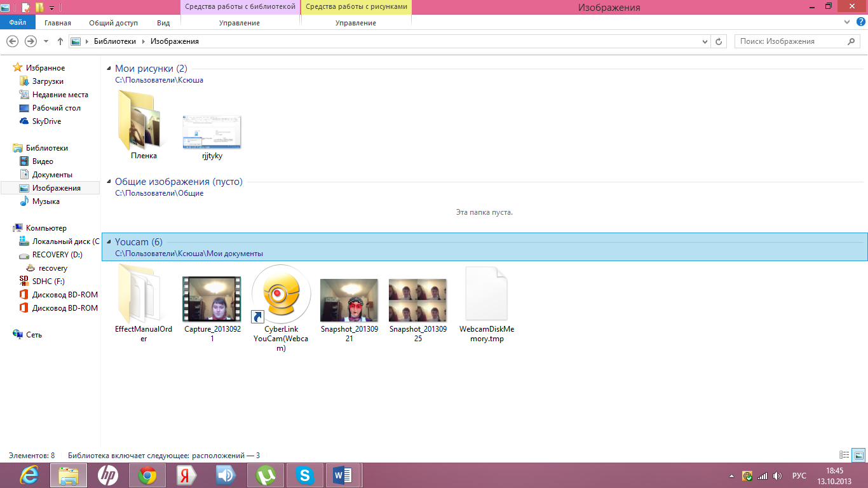Click the Back navigation arrow

click(12, 41)
